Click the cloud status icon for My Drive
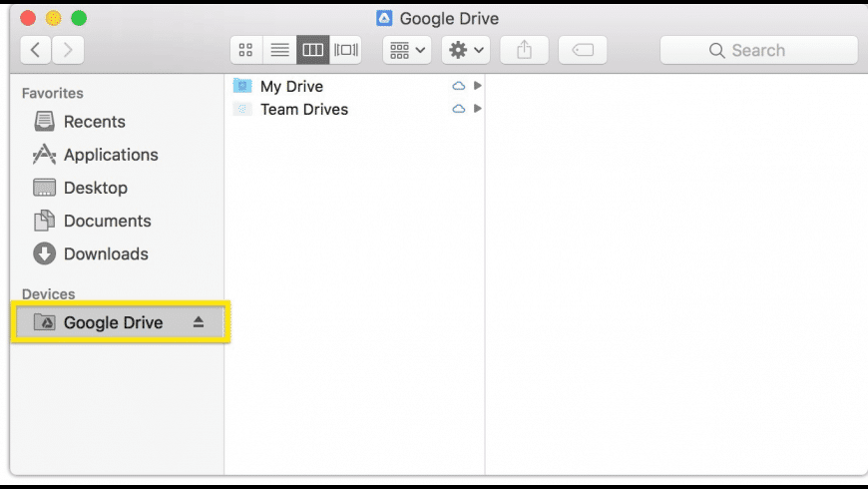The height and width of the screenshot is (489, 868). pyautogui.click(x=458, y=86)
